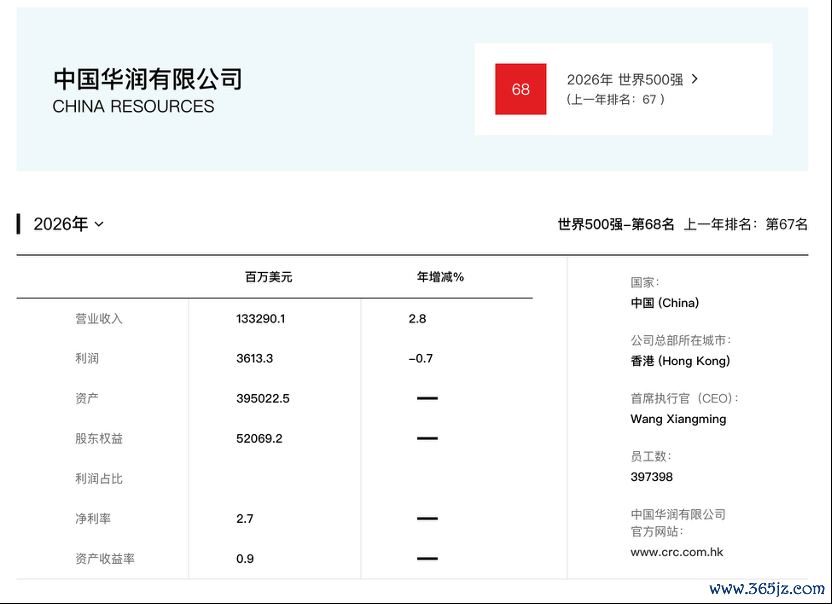Select net margin value 2.7

(x=245, y=519)
